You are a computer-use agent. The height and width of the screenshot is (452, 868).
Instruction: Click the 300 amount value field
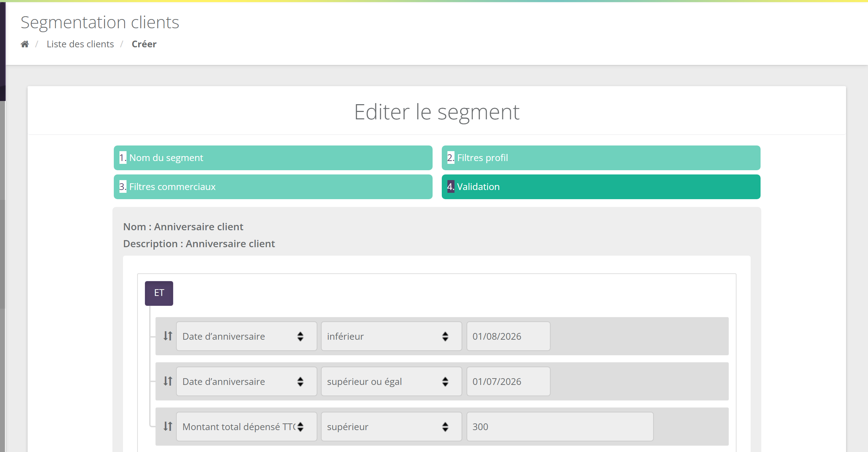[560, 427]
